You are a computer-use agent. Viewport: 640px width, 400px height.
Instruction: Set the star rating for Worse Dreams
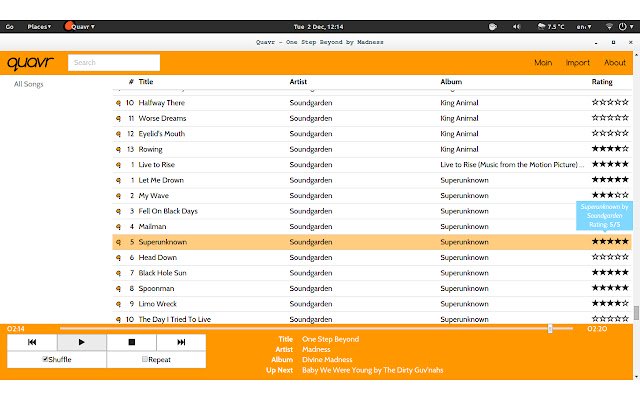(x=610, y=118)
